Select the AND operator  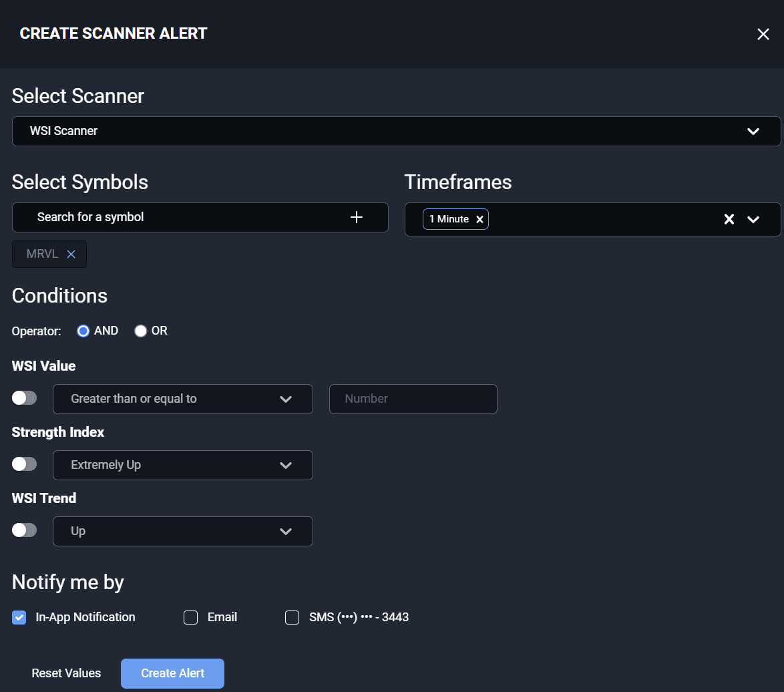[83, 331]
